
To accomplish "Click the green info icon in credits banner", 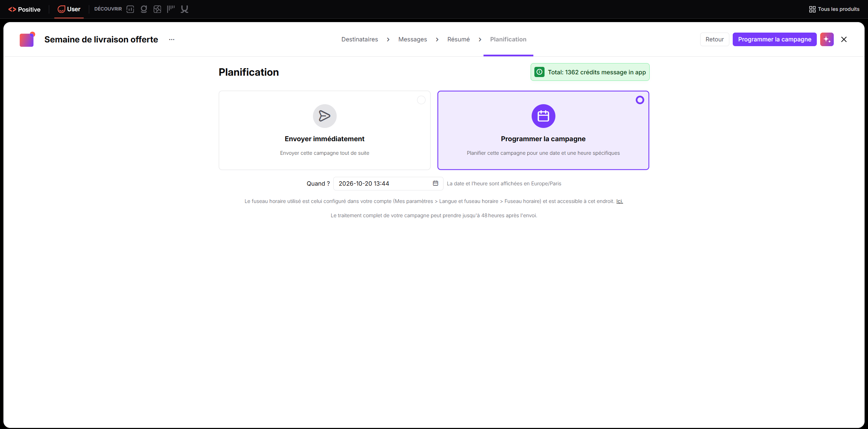I will (x=539, y=72).
